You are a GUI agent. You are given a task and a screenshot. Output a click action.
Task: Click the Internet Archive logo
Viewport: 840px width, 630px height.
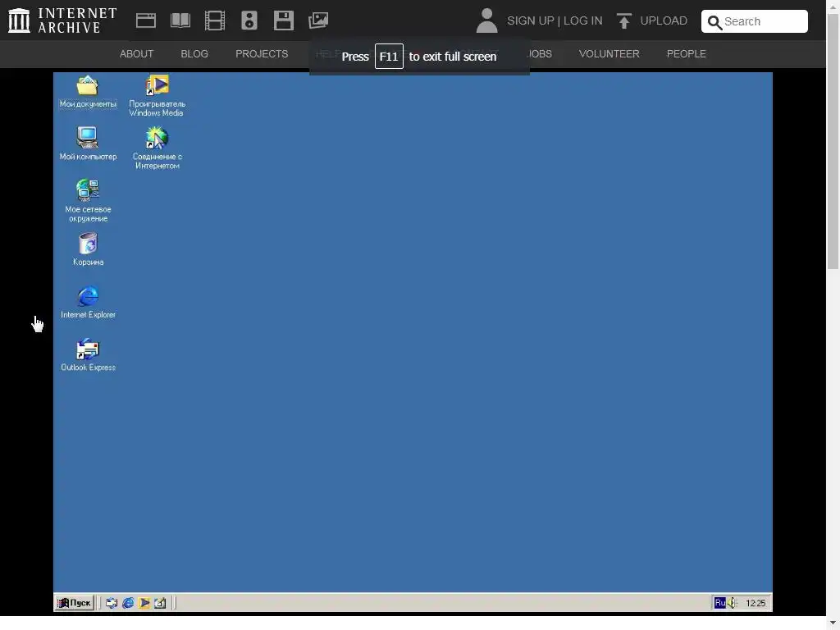tap(62, 21)
